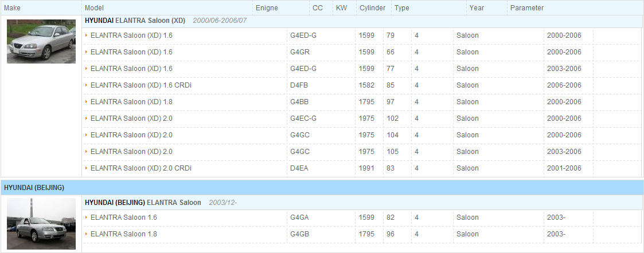The width and height of the screenshot is (644, 253).
Task: Select engine code D4EA
Action: 299,168
